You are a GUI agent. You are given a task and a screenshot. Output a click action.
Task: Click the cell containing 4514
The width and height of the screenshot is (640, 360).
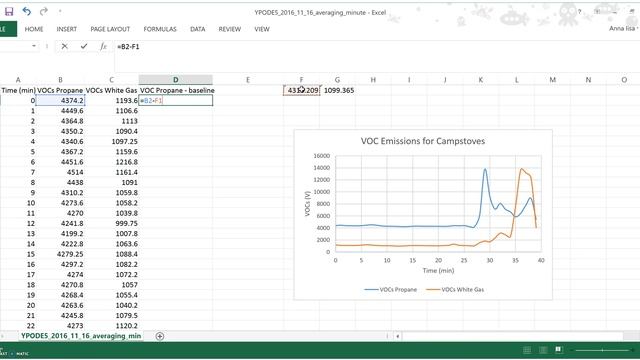[60, 172]
